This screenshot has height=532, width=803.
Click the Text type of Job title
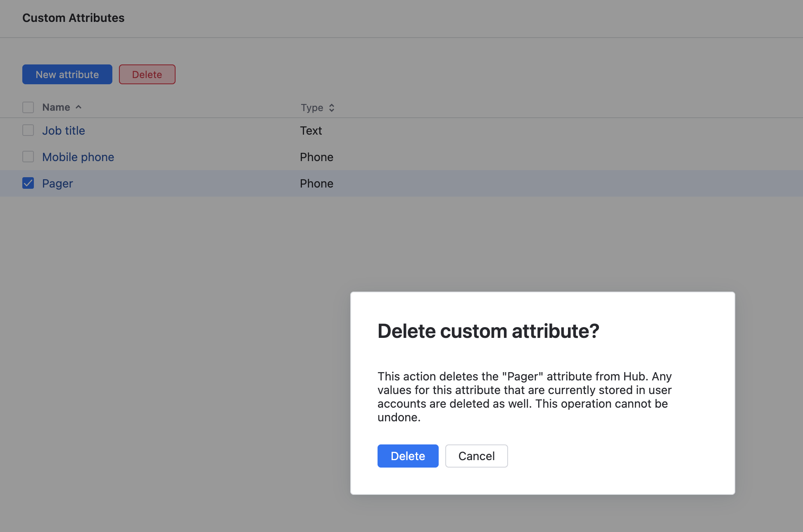pos(311,131)
